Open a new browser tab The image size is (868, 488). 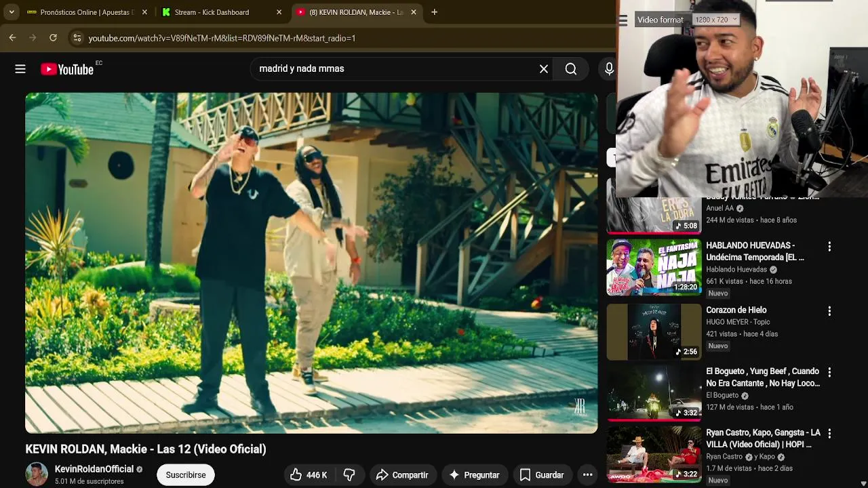coord(434,12)
